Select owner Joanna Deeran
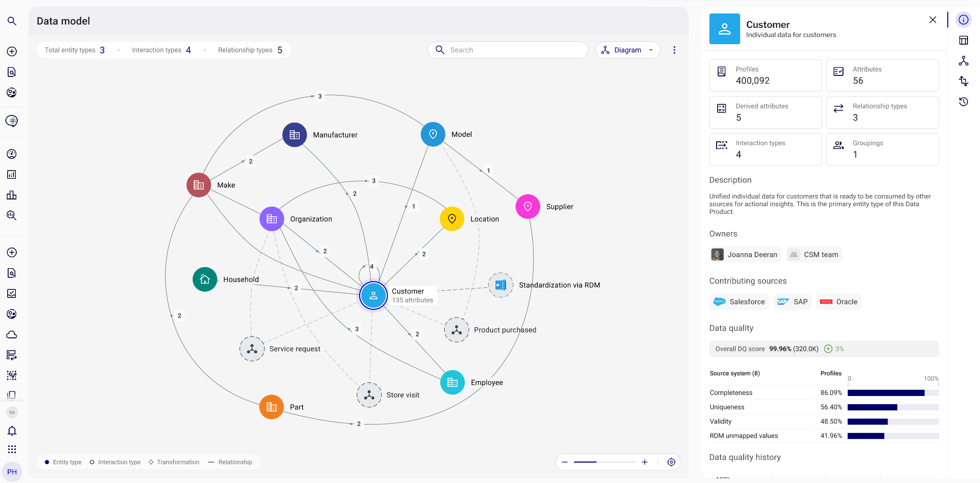This screenshot has width=980, height=483. point(744,254)
